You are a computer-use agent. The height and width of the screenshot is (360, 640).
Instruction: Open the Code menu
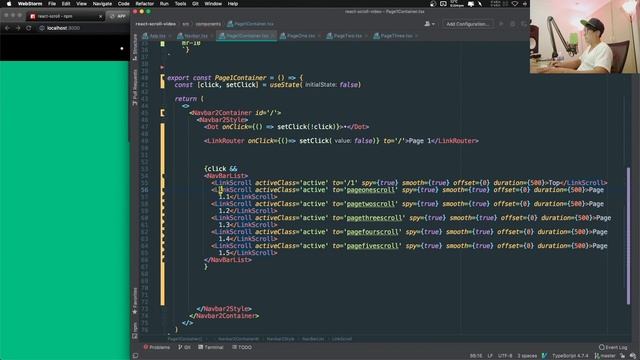[x=124, y=4]
